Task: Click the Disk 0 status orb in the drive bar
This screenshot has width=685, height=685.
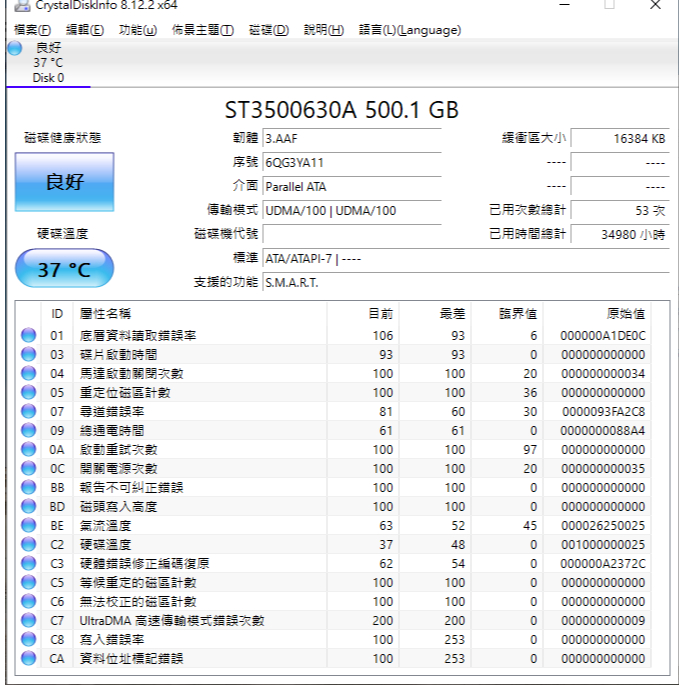Action: click(15, 48)
